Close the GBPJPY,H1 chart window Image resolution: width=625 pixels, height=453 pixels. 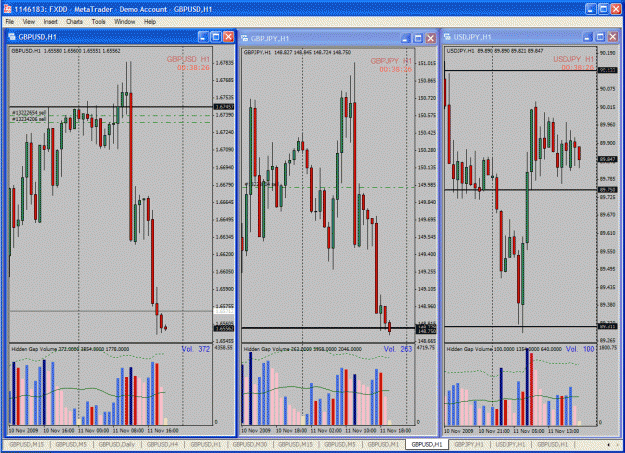[x=430, y=38]
